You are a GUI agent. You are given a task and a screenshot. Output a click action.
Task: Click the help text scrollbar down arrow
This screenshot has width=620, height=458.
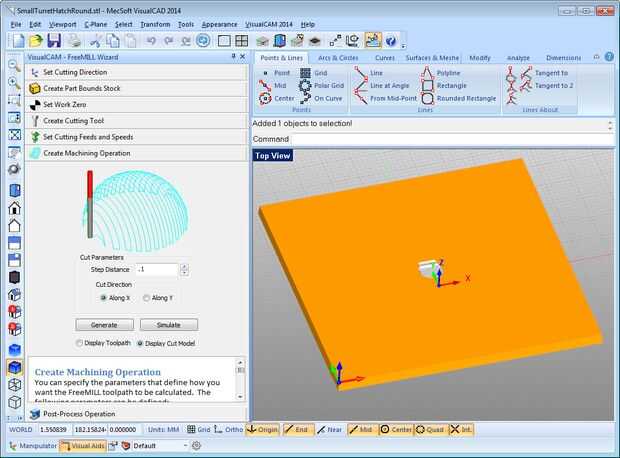tap(240, 397)
